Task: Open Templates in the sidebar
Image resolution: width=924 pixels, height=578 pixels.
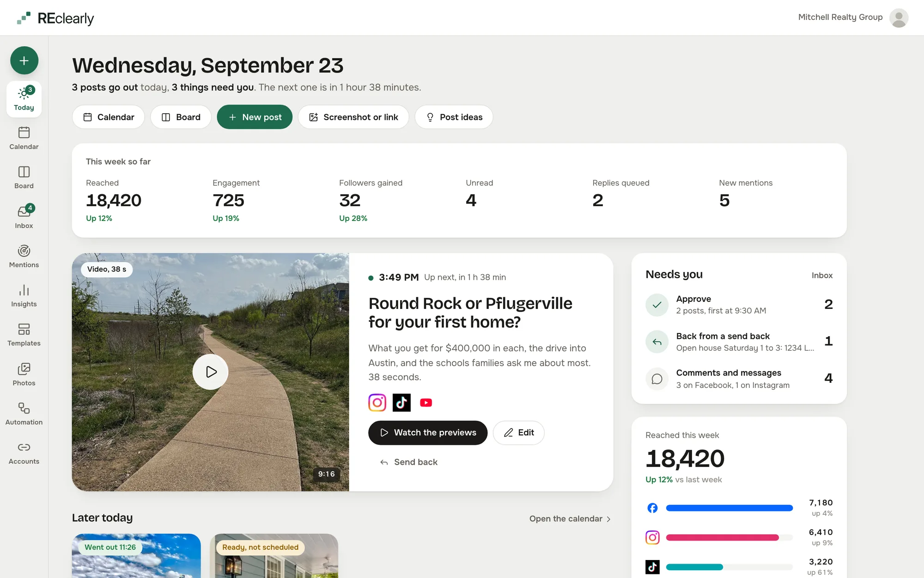Action: click(24, 335)
